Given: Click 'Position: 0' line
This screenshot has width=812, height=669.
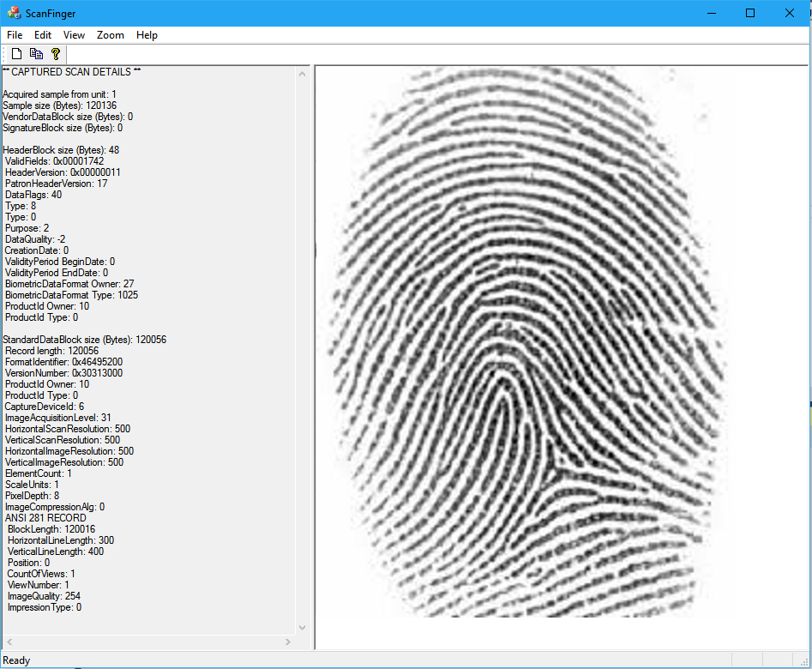Looking at the screenshot, I should (x=28, y=563).
